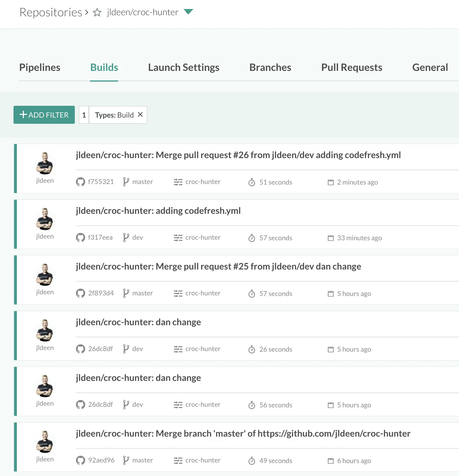This screenshot has width=459, height=476.
Task: Click stopwatch icon beside 56 seconds
Action: click(252, 405)
